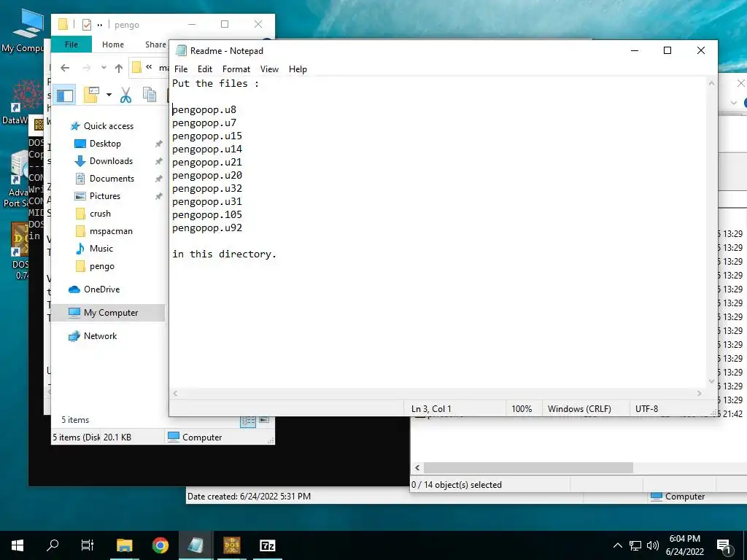This screenshot has height=560, width=747.
Task: Click the horizontal scrollbar in 7-Zip window
Action: (x=528, y=467)
